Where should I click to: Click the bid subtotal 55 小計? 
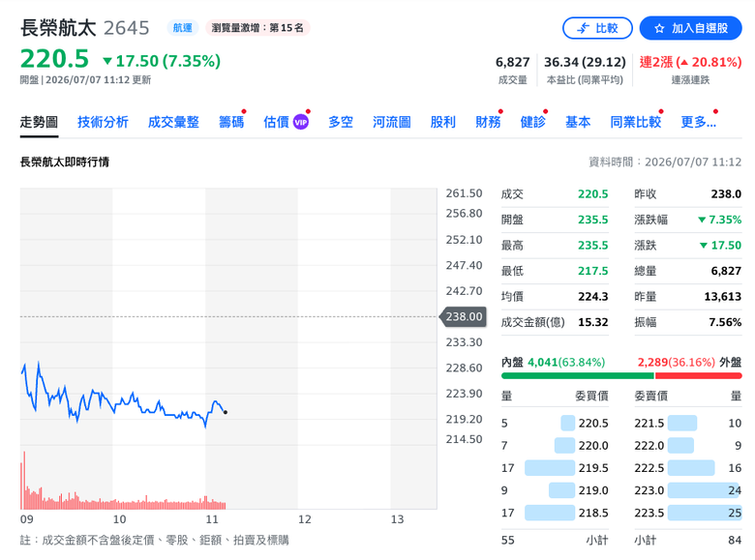555,541
